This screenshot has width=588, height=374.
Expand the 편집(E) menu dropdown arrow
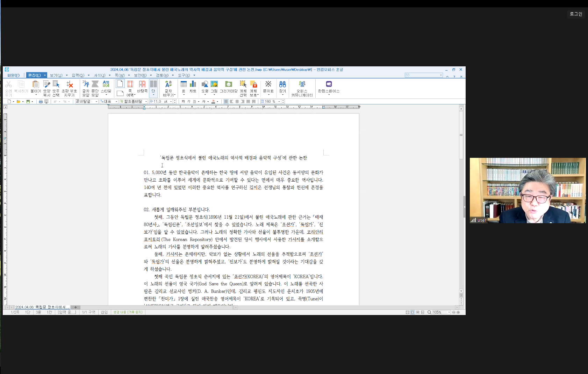(x=45, y=75)
